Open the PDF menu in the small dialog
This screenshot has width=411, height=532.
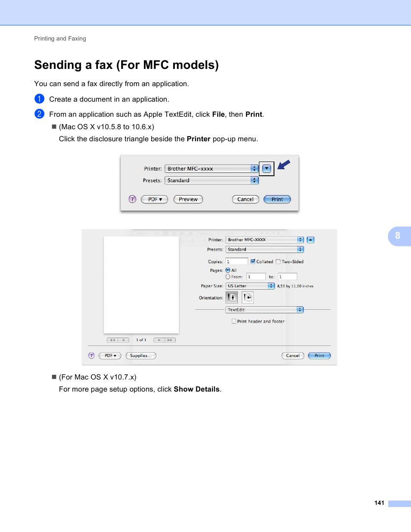coord(155,199)
